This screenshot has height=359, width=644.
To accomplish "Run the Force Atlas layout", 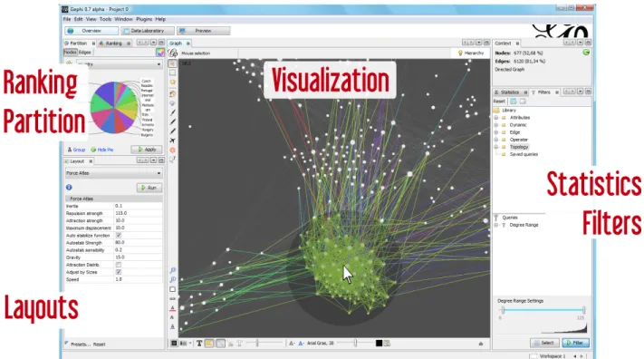I will [149, 188].
